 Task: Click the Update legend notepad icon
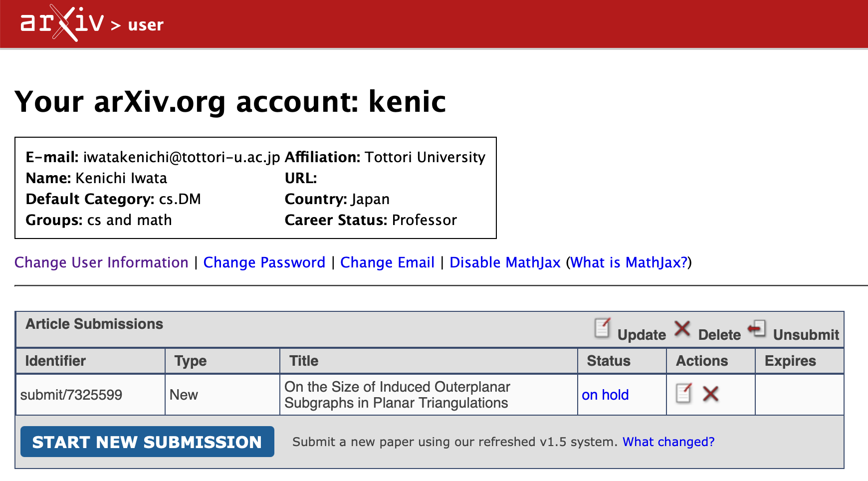point(602,328)
